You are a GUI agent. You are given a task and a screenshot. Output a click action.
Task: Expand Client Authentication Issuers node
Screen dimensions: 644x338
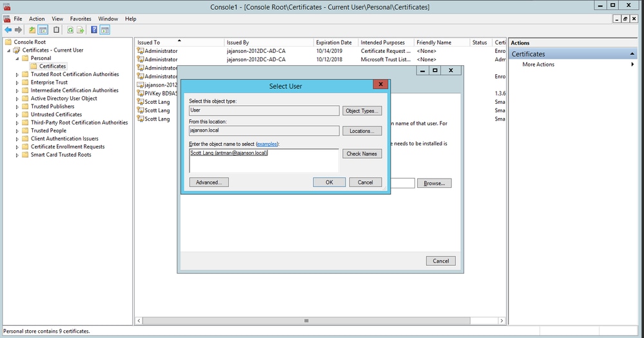coord(17,139)
